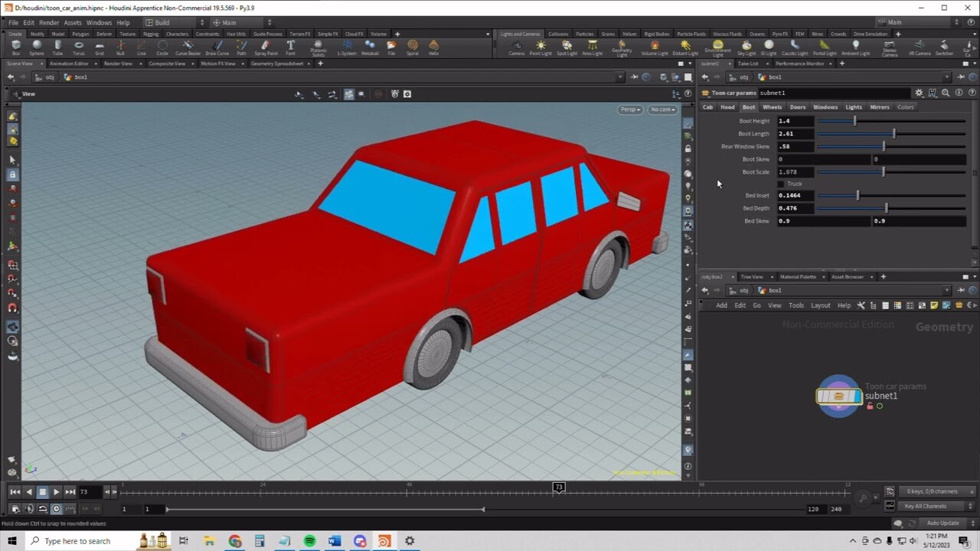980x551 pixels.
Task: Open the parameter panel gear menu
Action: (918, 92)
